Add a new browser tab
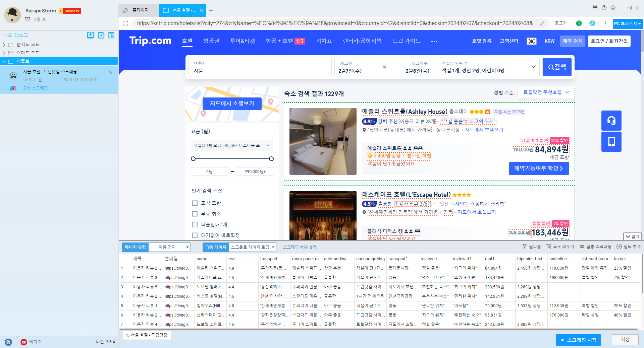Image resolution: width=644 pixels, height=348 pixels. tap(211, 10)
